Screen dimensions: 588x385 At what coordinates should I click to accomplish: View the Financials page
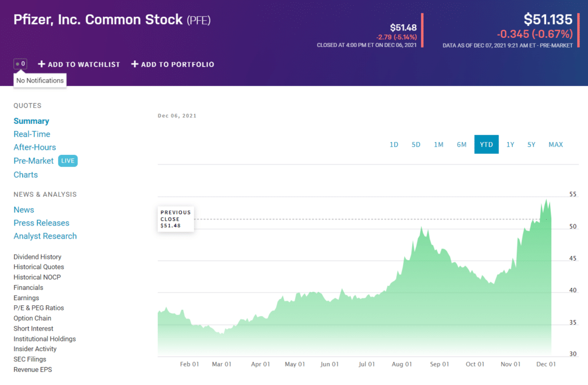pos(29,287)
